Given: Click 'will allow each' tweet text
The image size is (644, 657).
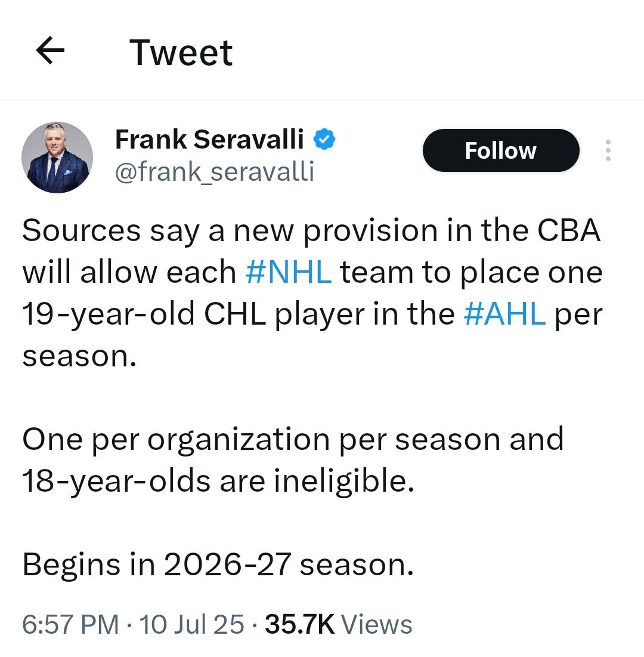Looking at the screenshot, I should point(129,272).
